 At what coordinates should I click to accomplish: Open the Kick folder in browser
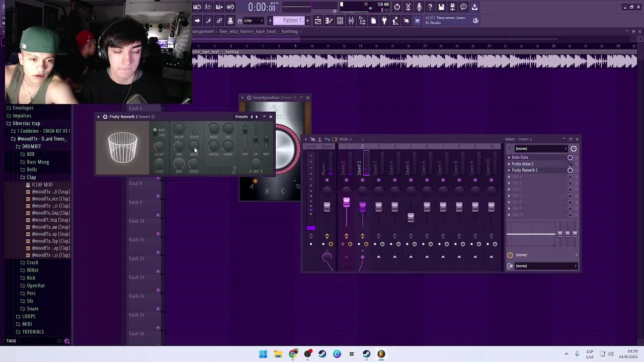pyautogui.click(x=31, y=278)
